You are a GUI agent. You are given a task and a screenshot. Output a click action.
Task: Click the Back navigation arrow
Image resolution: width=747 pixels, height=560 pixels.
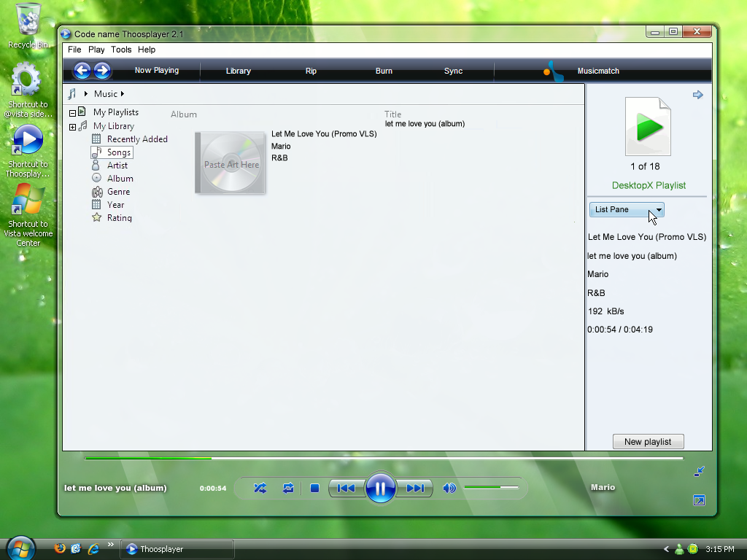pyautogui.click(x=82, y=71)
